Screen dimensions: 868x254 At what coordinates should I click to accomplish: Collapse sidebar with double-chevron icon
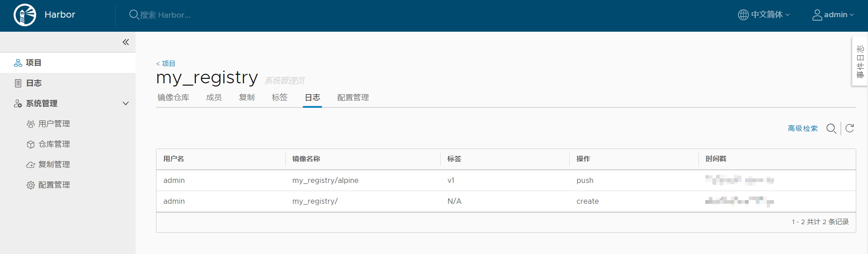point(126,42)
